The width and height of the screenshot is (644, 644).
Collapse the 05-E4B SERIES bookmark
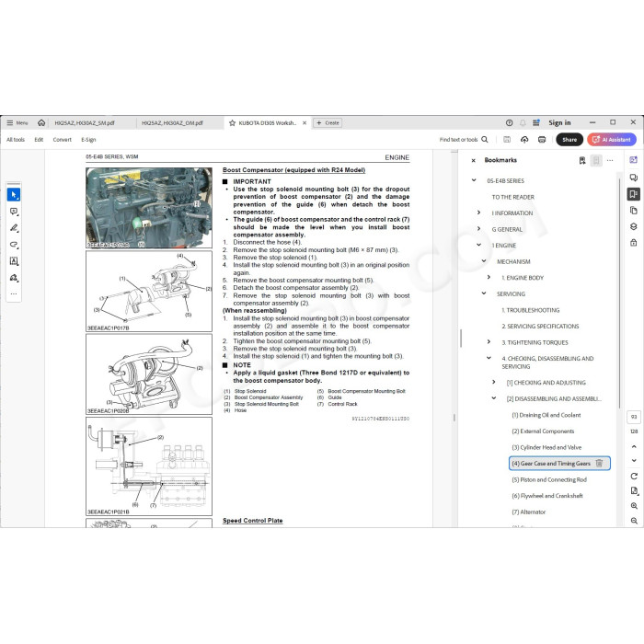(474, 180)
